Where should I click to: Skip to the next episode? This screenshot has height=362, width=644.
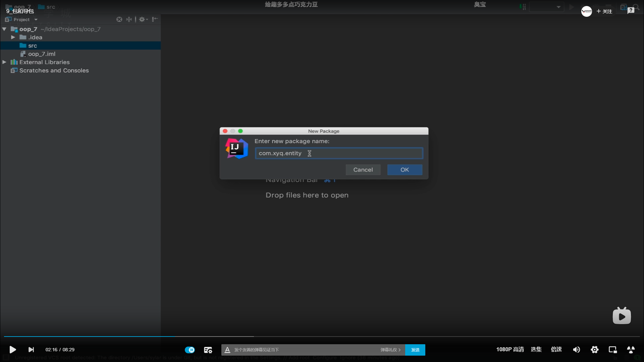31,350
